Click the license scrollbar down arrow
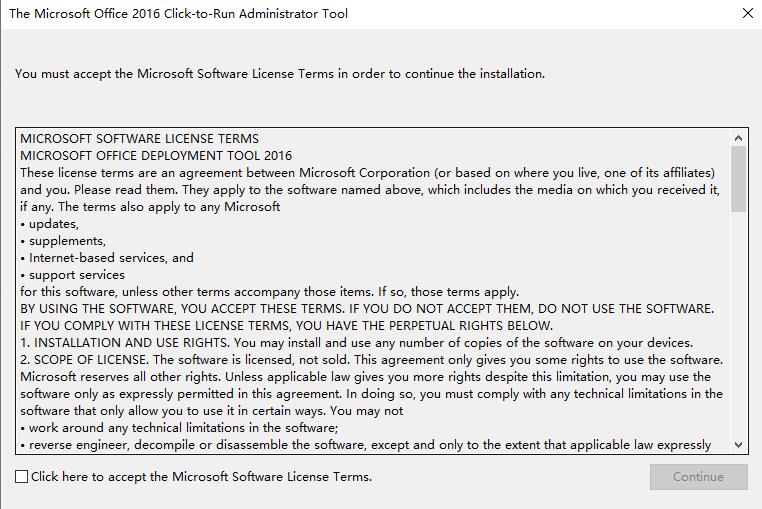The width and height of the screenshot is (762, 509). [739, 444]
